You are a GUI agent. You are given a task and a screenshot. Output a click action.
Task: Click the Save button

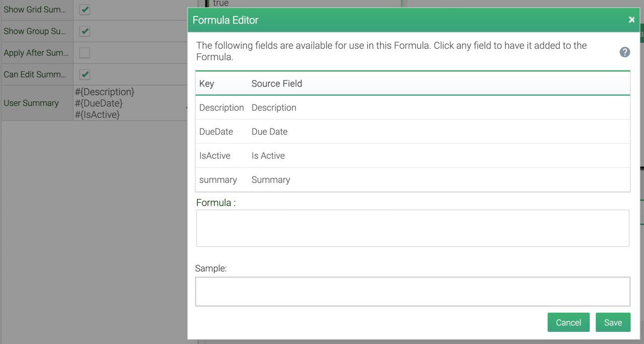click(612, 322)
